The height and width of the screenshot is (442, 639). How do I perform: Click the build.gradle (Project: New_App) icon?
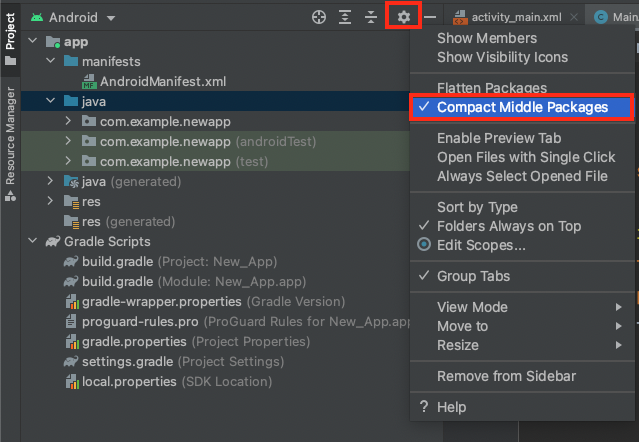[71, 262]
